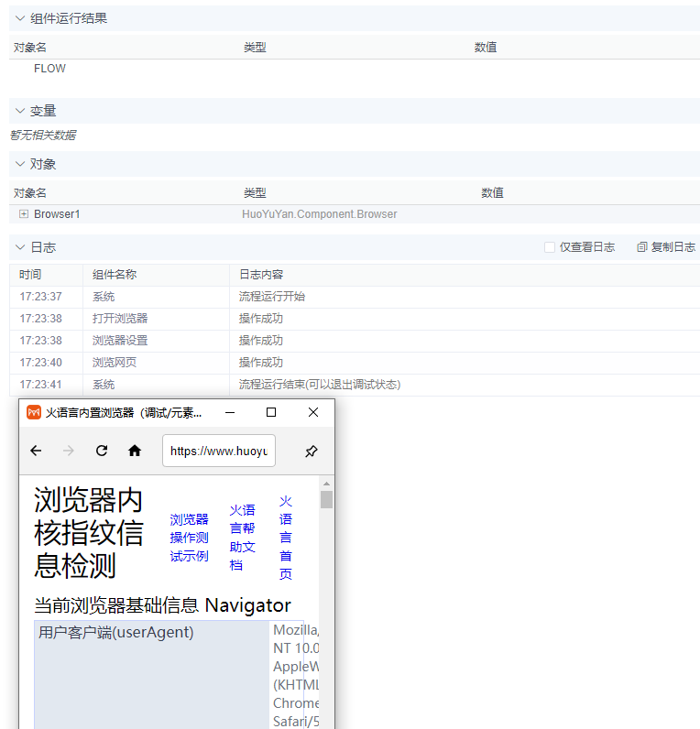
Task: Close the 火语言内置浏览器 window
Action: [x=313, y=412]
